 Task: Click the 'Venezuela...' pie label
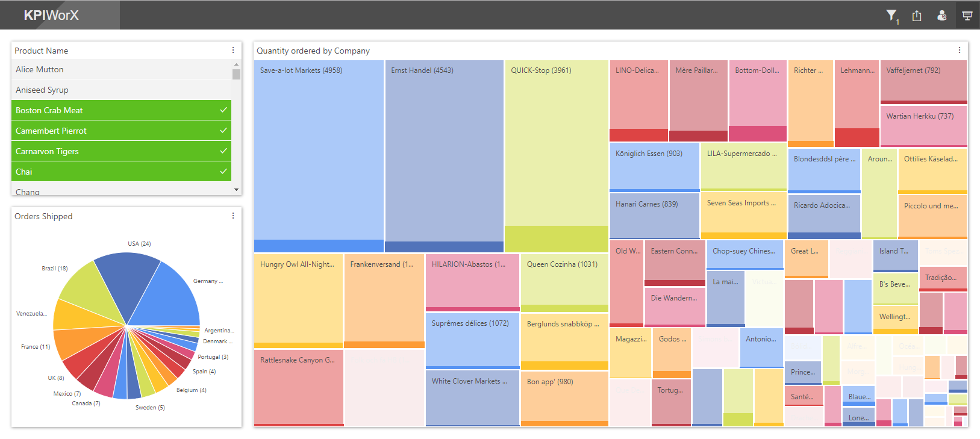[31, 314]
